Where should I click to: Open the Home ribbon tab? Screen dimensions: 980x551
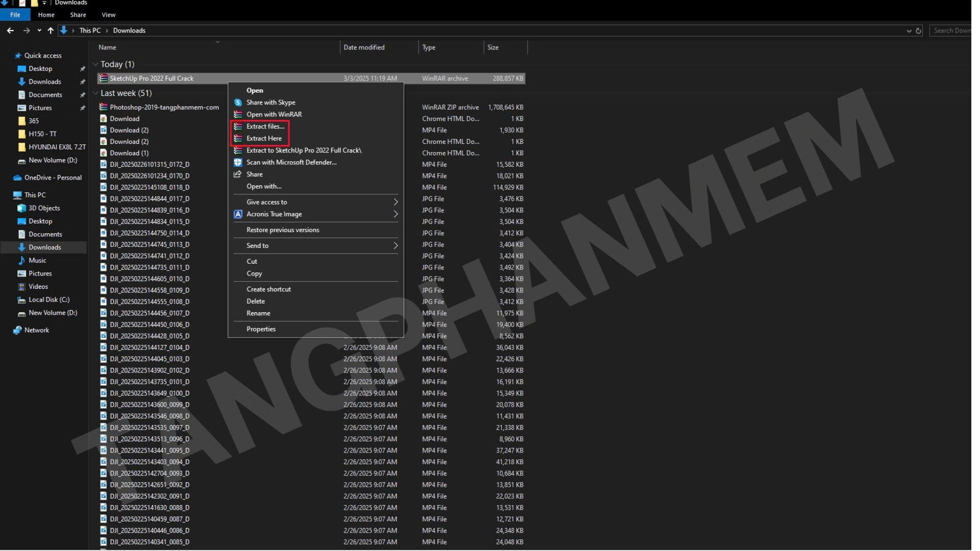[x=46, y=15]
